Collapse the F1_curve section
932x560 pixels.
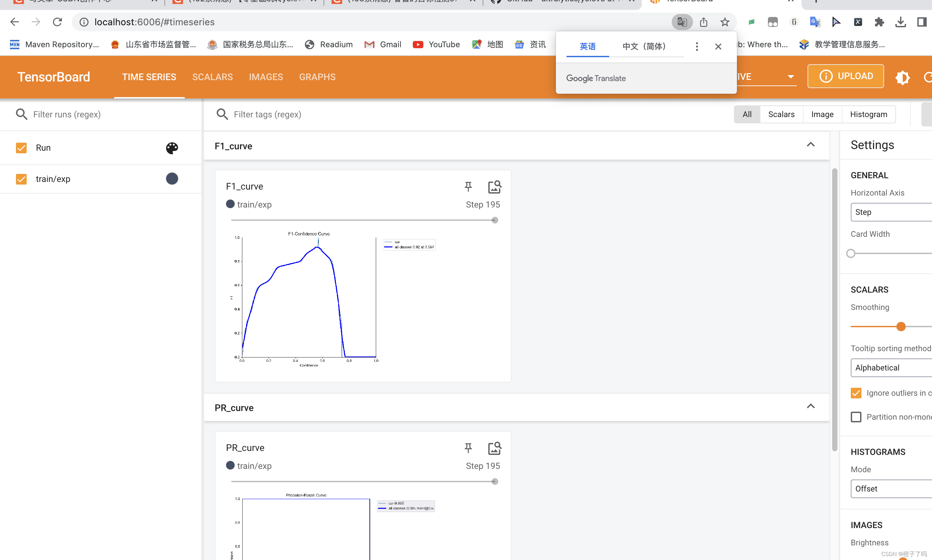pos(811,145)
